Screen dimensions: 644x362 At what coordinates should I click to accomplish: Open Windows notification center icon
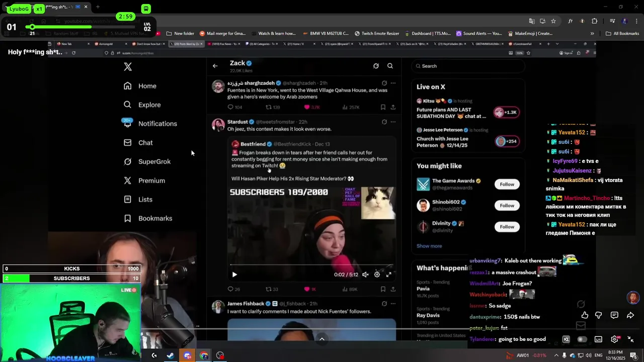[x=633, y=355]
